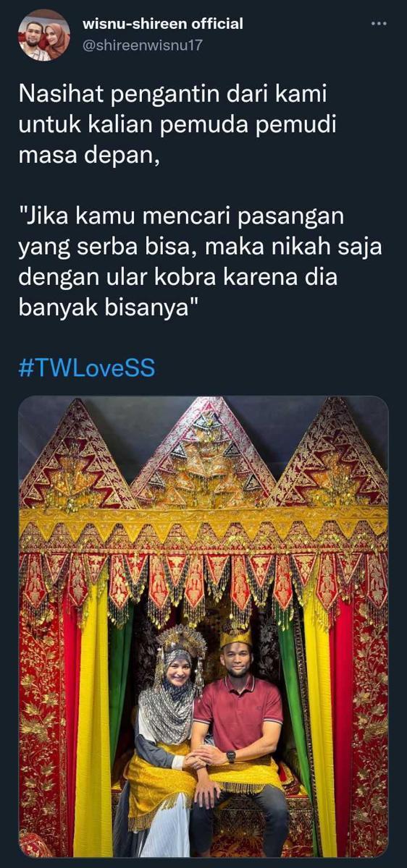The image size is (407, 868).
Task: Open the tweet's three-dot more options menu
Action: [378, 23]
